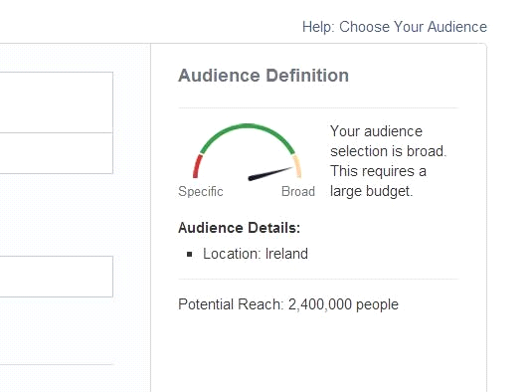This screenshot has width=532, height=392.
Task: Click the divider line under Audience Definition
Action: pos(318,108)
